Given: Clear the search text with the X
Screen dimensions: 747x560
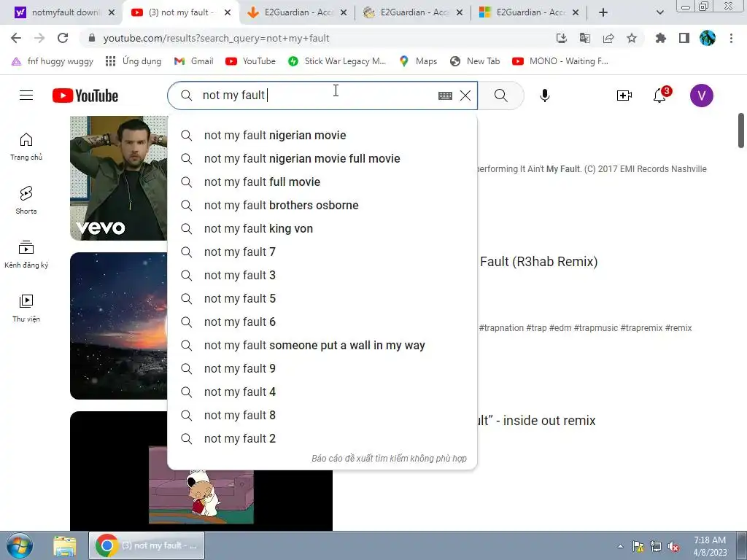Looking at the screenshot, I should 465,96.
